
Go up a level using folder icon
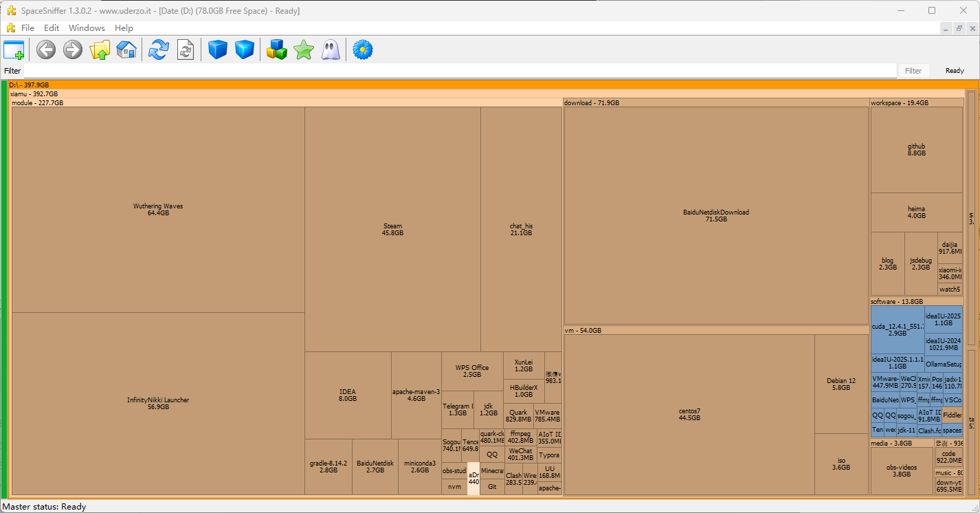click(x=100, y=50)
